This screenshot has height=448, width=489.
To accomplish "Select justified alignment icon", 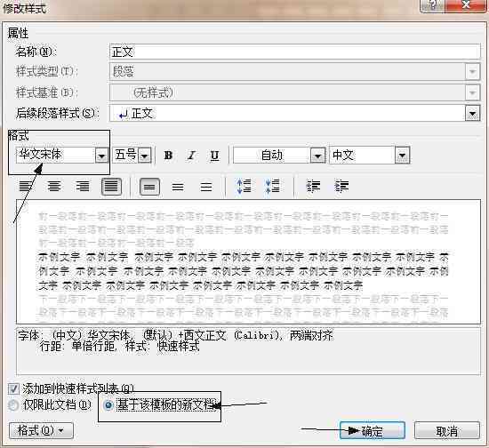I will (x=111, y=187).
